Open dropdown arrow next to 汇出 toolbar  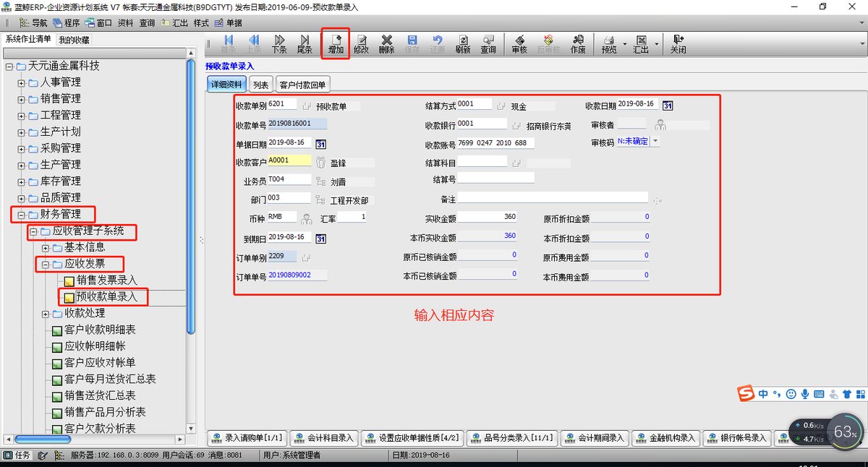pyautogui.click(x=656, y=44)
